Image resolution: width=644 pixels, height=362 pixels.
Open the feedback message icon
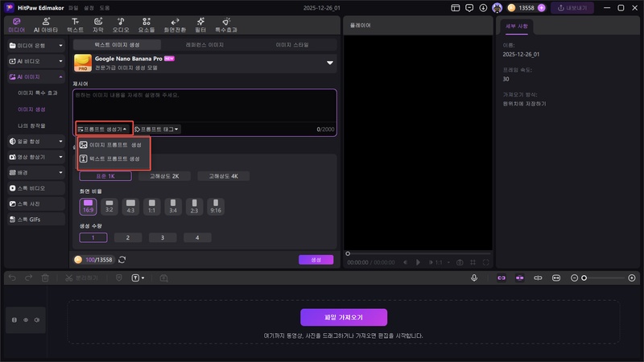point(469,8)
